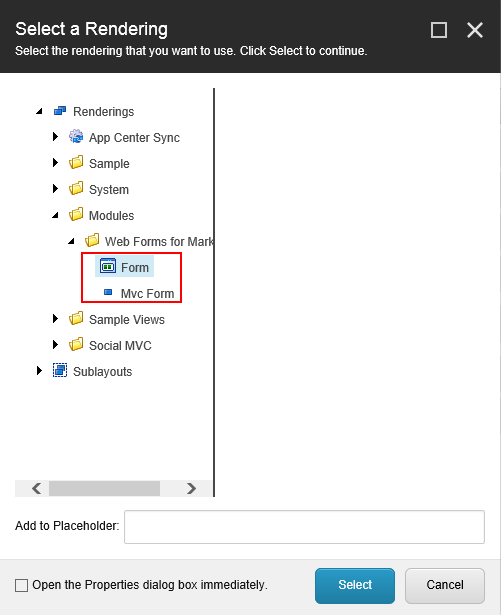The width and height of the screenshot is (501, 615).
Task: Click the horizontal scrollbar right arrow
Action: 191,488
